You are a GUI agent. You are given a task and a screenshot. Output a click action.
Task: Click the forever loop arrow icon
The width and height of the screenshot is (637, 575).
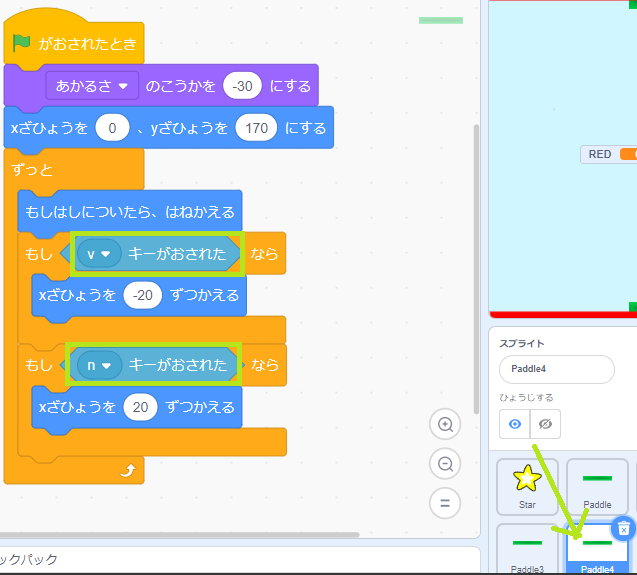coord(128,471)
